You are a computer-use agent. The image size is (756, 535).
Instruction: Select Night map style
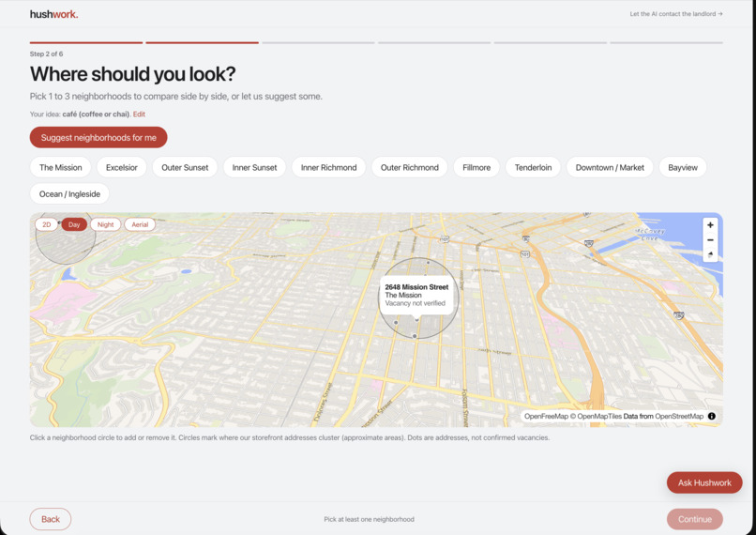point(106,224)
